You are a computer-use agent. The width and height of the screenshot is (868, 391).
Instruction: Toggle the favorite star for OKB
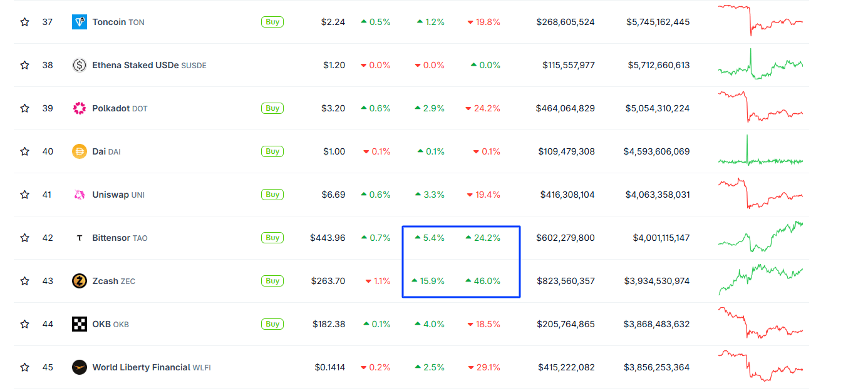click(x=24, y=324)
